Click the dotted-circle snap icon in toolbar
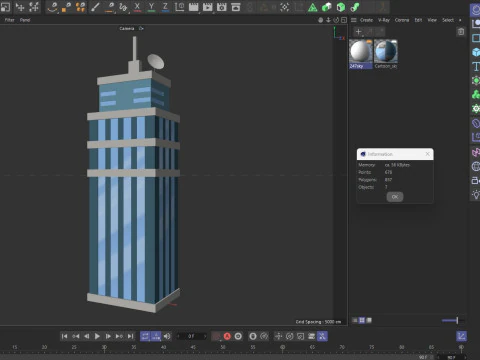 [x=284, y=7]
